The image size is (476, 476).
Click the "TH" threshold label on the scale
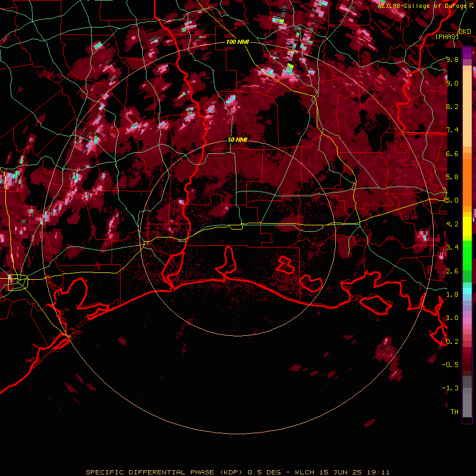454,412
